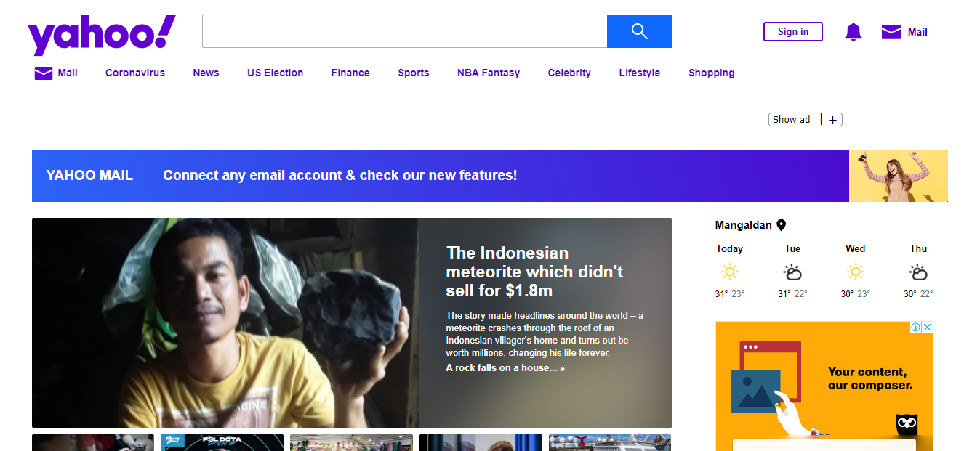The height and width of the screenshot is (451, 980).
Task: Click Thursday's partly cloudy weather icon
Action: (x=918, y=272)
